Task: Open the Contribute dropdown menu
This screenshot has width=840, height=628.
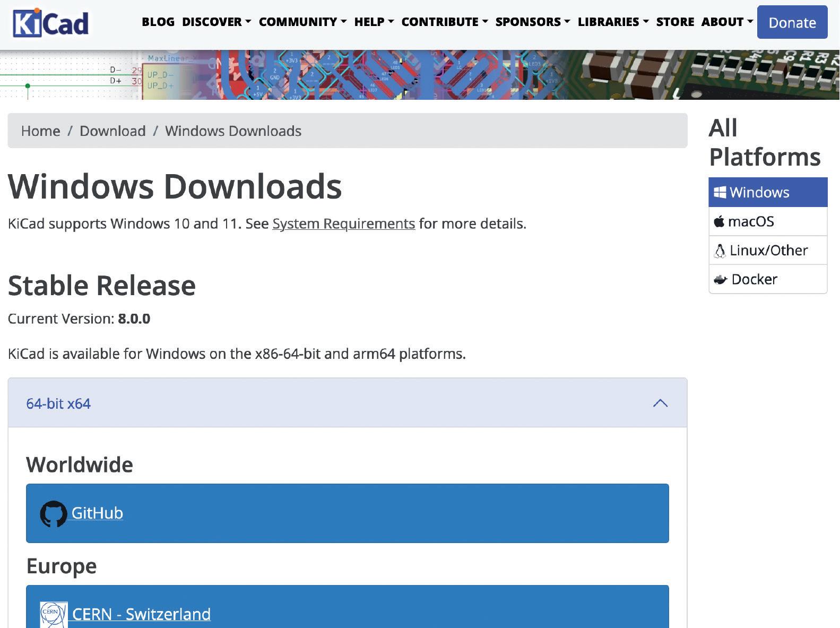Action: tap(445, 22)
